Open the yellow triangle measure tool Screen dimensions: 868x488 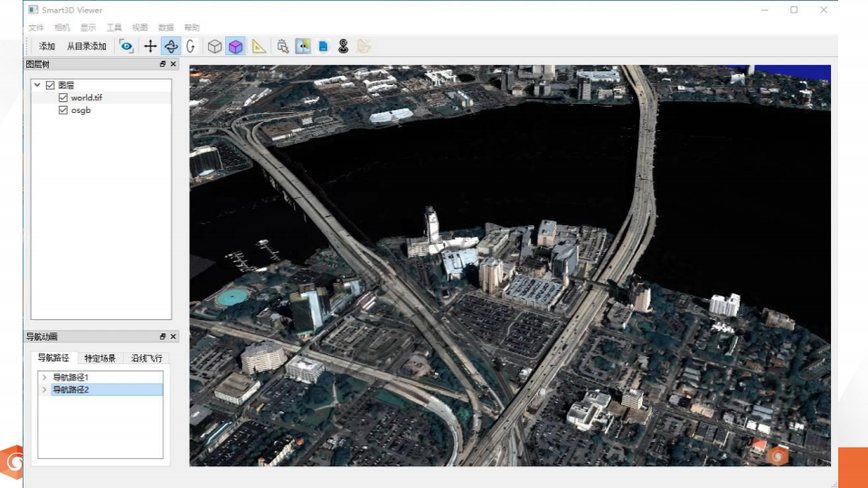point(259,46)
